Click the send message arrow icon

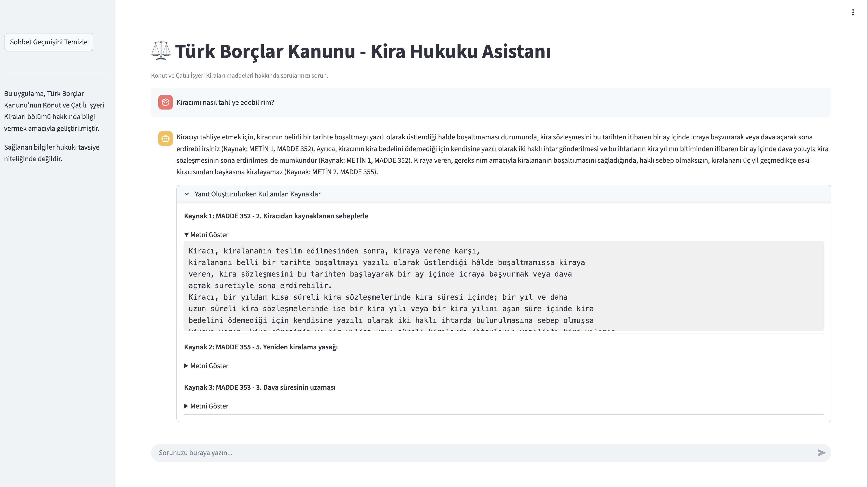tap(822, 453)
